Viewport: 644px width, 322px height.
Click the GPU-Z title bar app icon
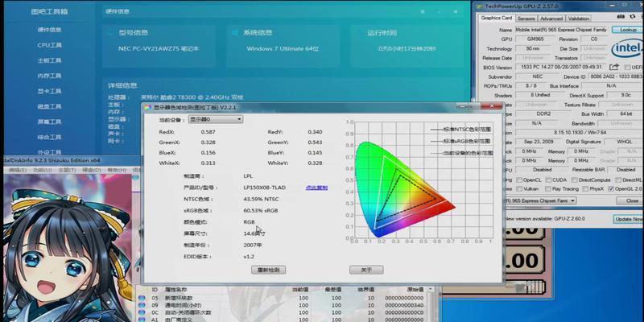479,6
